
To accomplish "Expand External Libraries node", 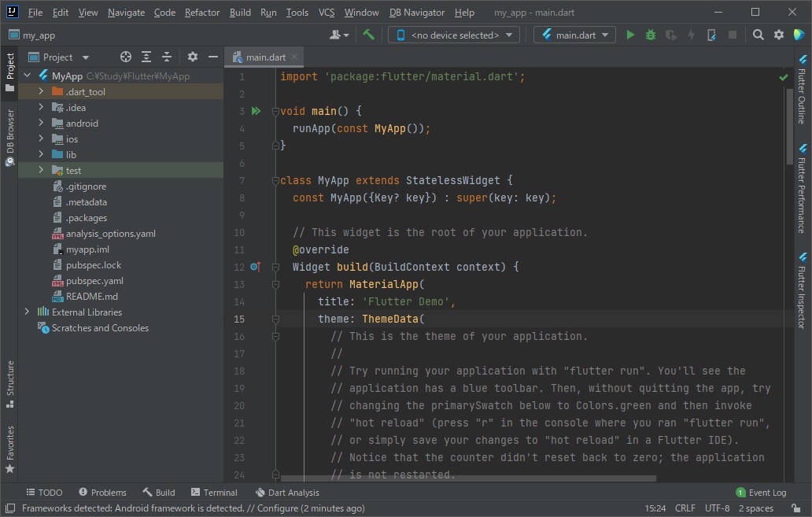I will (x=27, y=312).
